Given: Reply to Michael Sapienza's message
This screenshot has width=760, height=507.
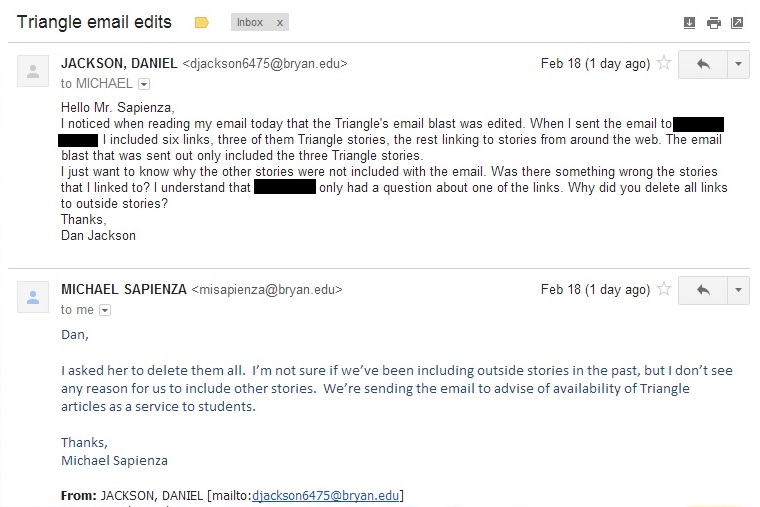Looking at the screenshot, I should click(702, 290).
